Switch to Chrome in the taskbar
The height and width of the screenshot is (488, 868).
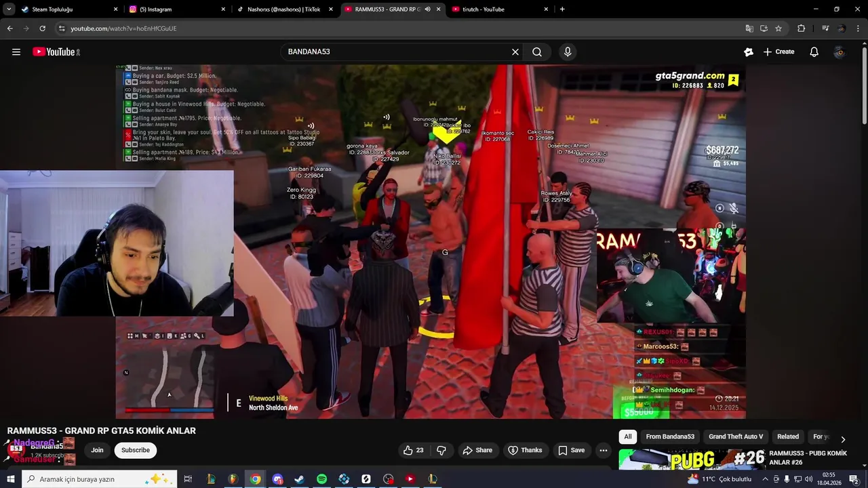pyautogui.click(x=255, y=479)
